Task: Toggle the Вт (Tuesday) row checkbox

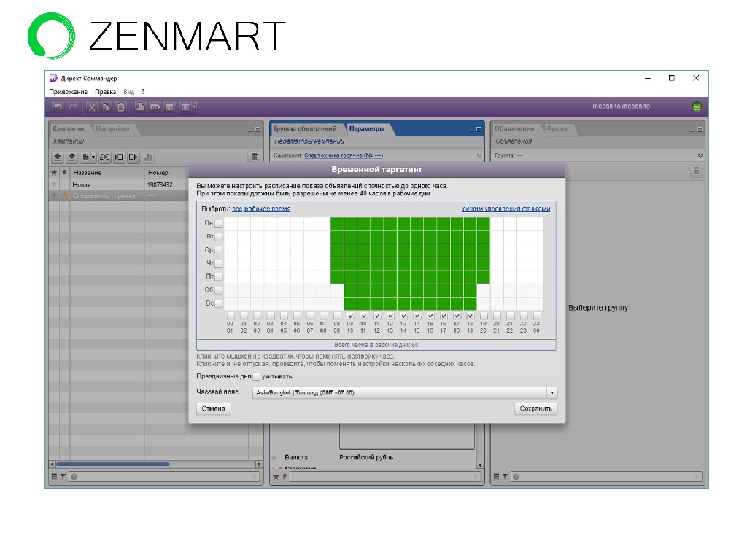Action: (219, 237)
